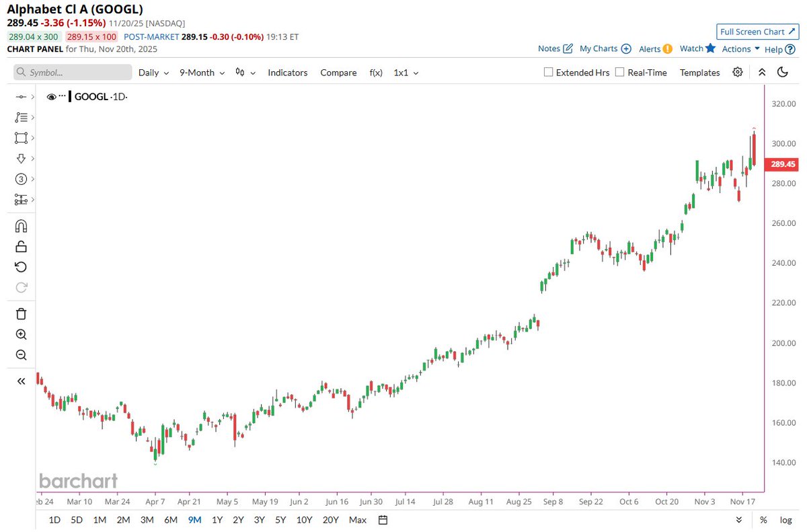This screenshot has width=807, height=532.
Task: Toggle log scale
Action: tap(785, 519)
